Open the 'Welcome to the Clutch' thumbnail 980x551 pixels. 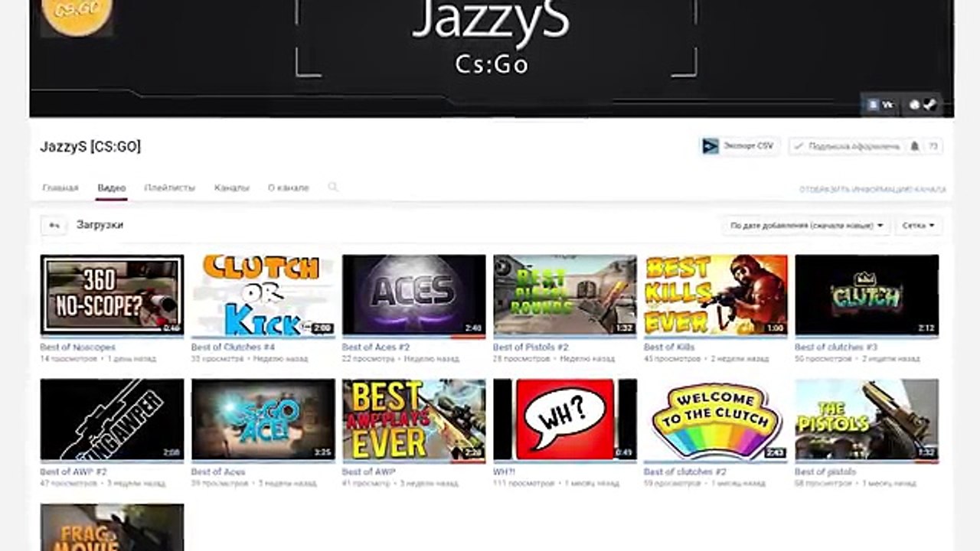[716, 420]
